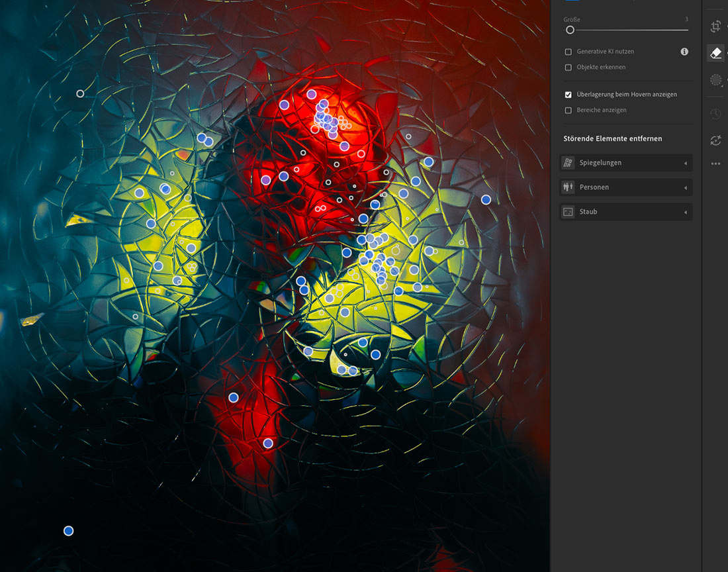Open the Masking tool
Viewport: 728px width, 572px height.
tap(715, 80)
